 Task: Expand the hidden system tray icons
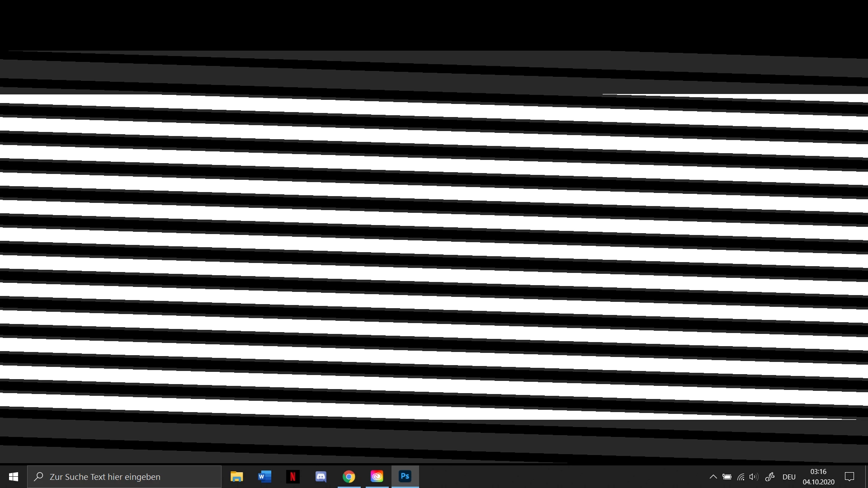(713, 477)
